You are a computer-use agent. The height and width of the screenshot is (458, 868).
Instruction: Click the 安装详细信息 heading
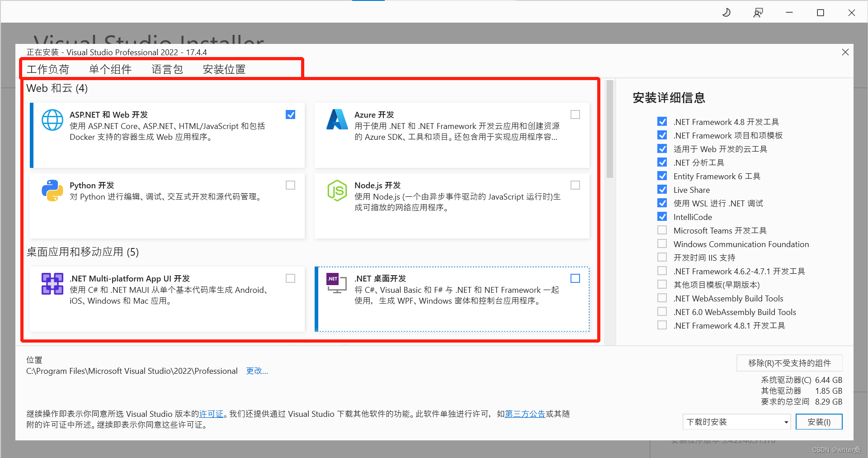tap(669, 98)
